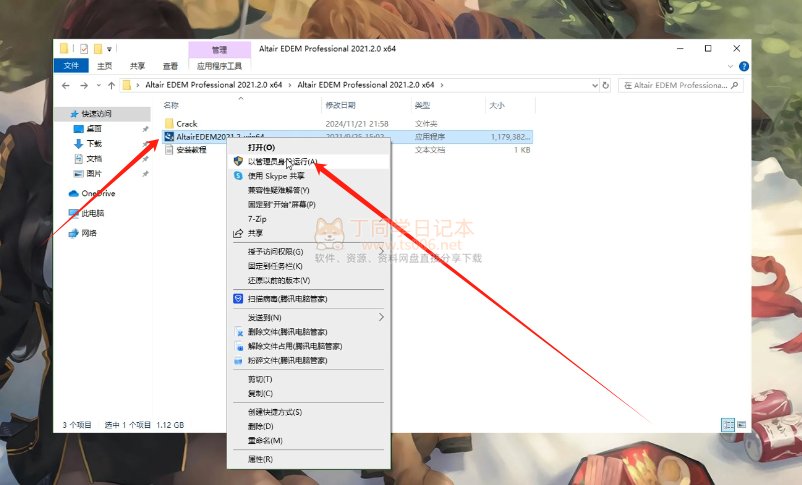The height and width of the screenshot is (485, 802).
Task: Click the new folder icon in title bar
Action: [98, 49]
